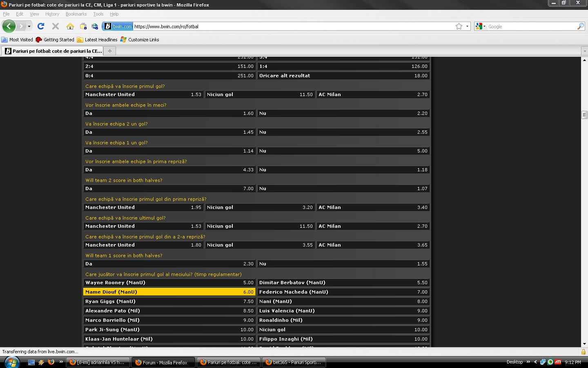
Task: Expand quick launch chevron
Action: point(61,362)
